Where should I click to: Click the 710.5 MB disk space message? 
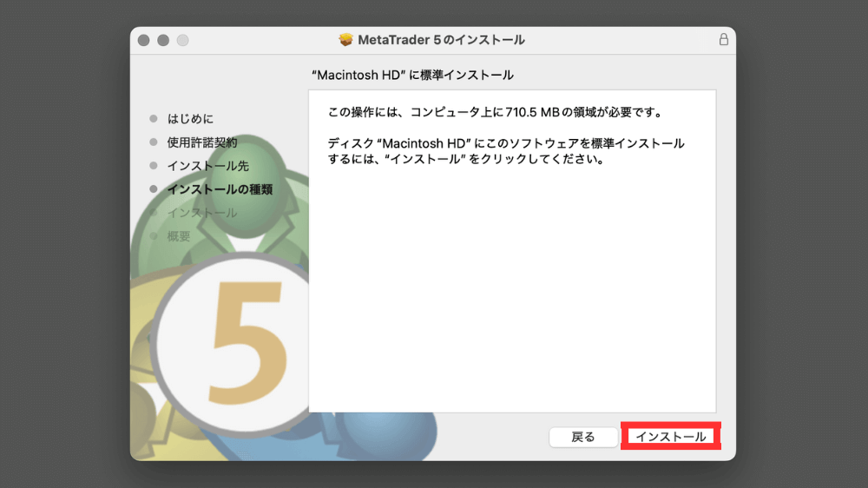pyautogui.click(x=495, y=112)
